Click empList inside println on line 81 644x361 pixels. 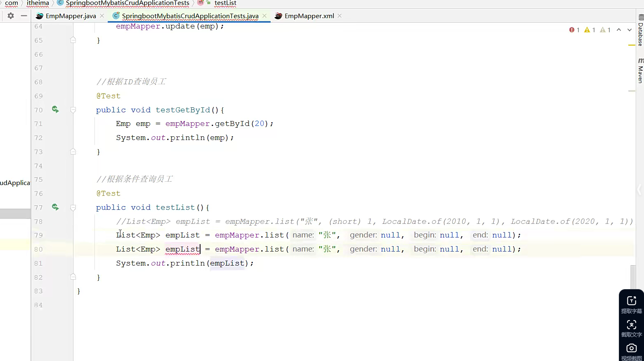point(227,263)
